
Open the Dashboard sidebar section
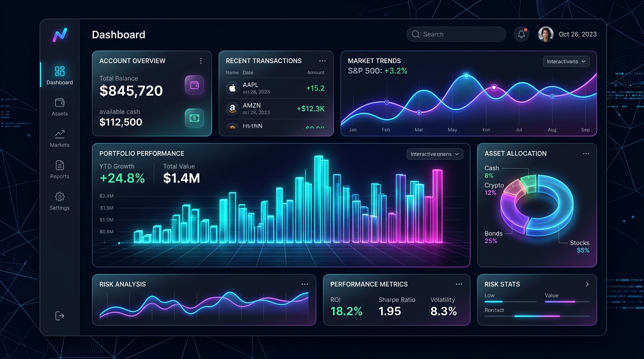59,75
